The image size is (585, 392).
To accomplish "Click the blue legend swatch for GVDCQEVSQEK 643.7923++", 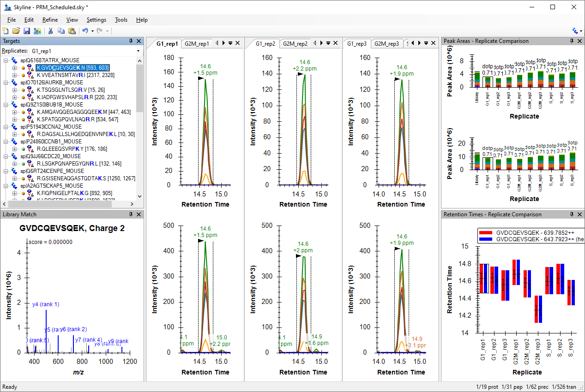I will point(486,239).
